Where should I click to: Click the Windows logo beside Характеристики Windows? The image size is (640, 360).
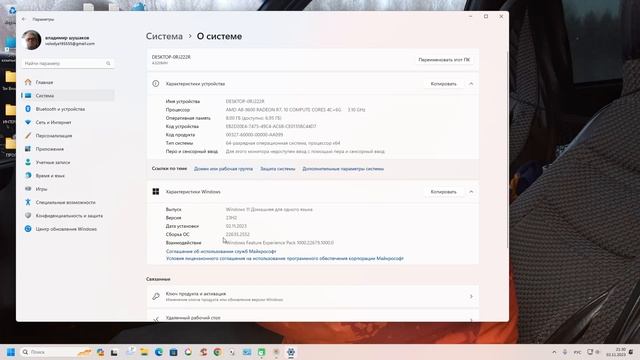pos(156,191)
